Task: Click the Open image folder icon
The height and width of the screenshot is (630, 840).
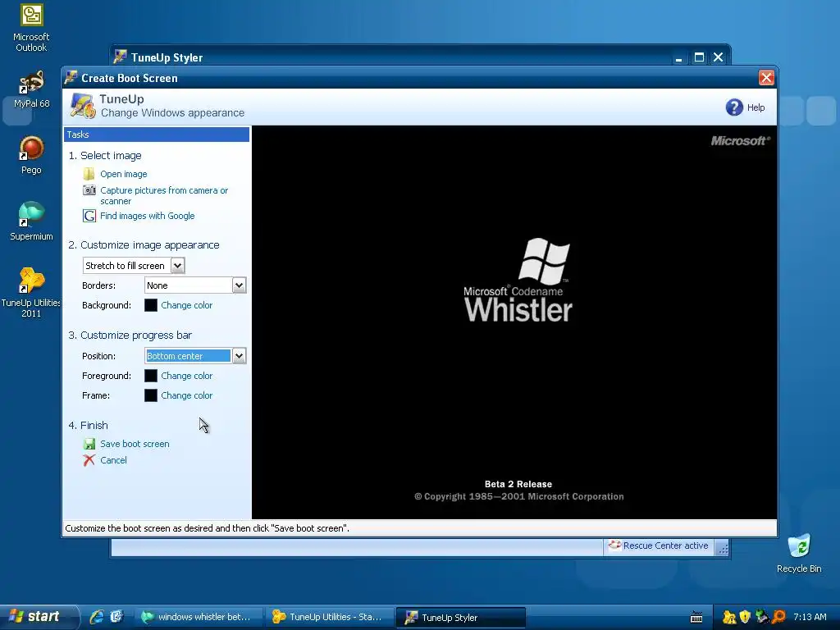Action: pos(89,174)
